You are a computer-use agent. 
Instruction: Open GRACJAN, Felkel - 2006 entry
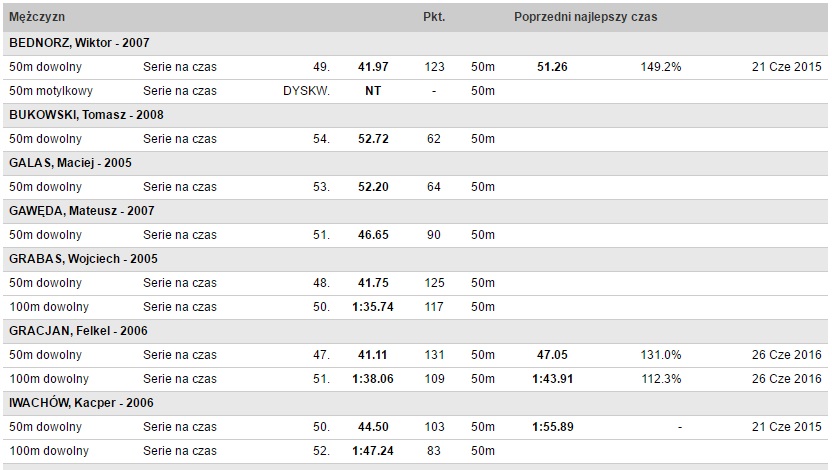(x=78, y=331)
